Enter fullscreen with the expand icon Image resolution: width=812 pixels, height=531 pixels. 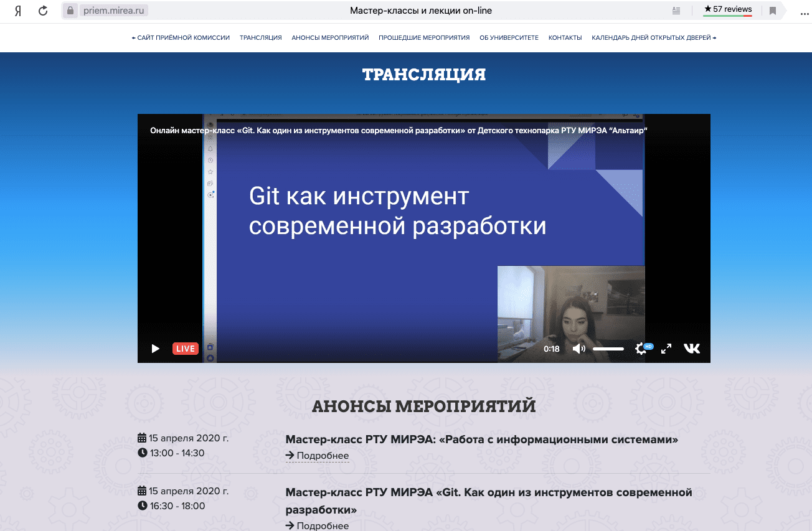pos(666,349)
